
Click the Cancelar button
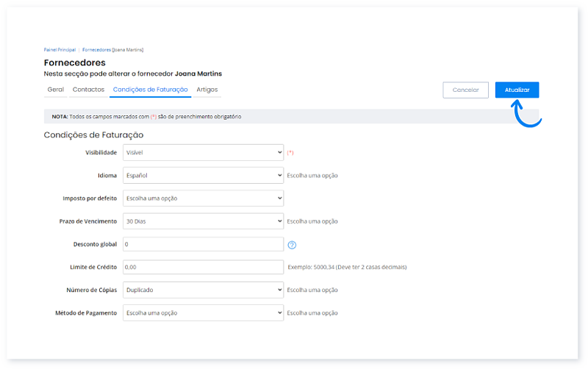465,90
